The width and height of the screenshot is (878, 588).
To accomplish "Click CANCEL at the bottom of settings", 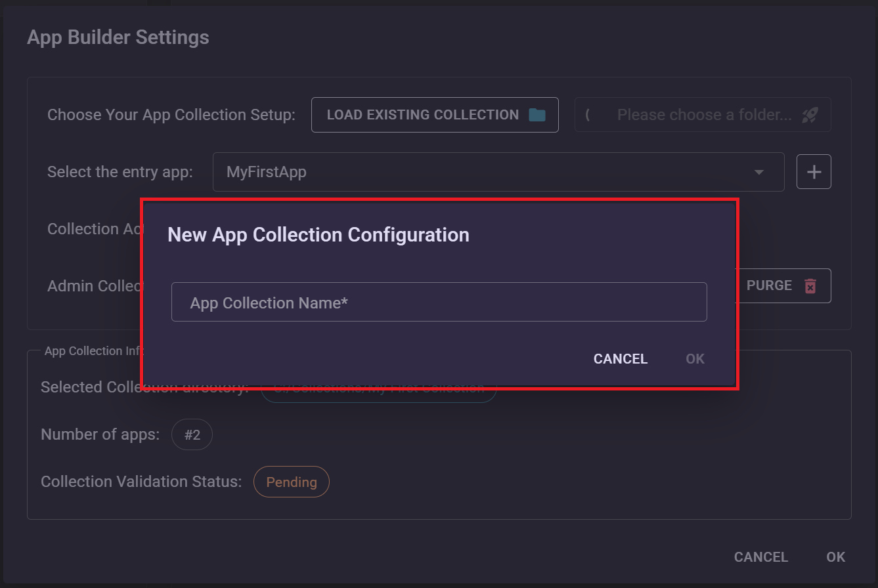I will [x=760, y=556].
